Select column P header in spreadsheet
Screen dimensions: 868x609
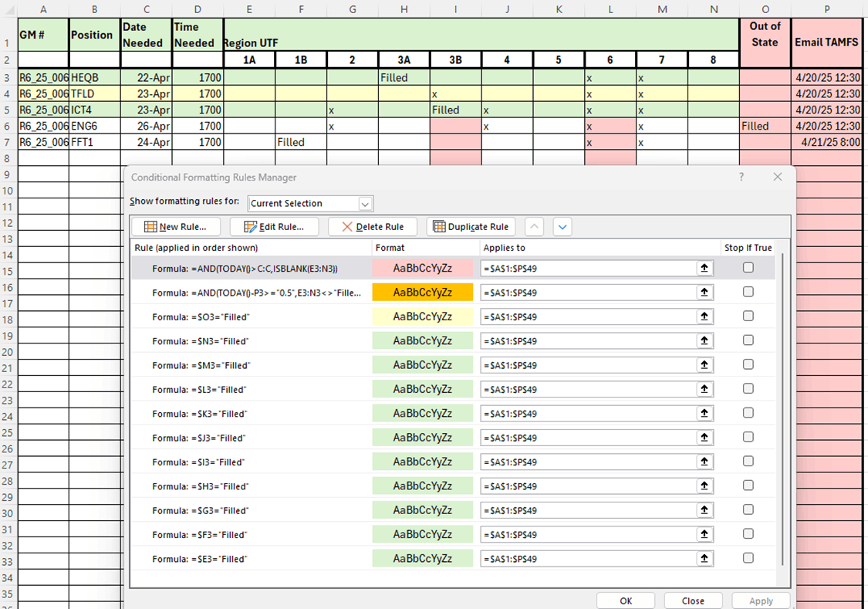coord(826,8)
